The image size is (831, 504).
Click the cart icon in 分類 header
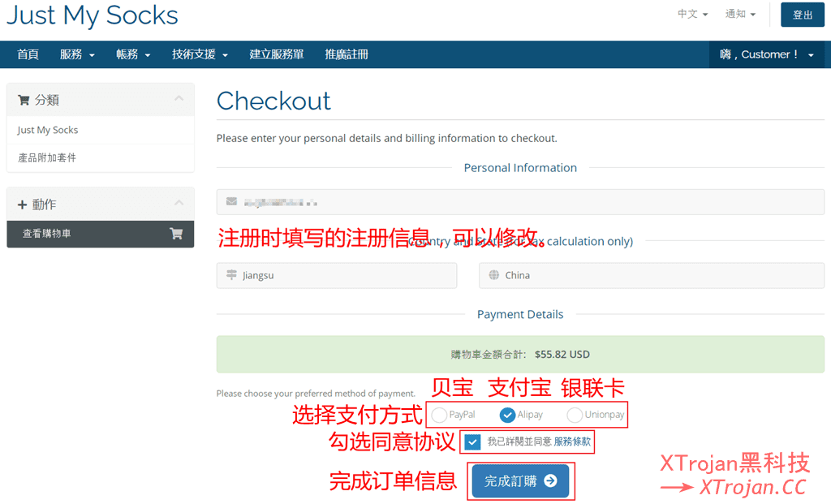coord(24,100)
